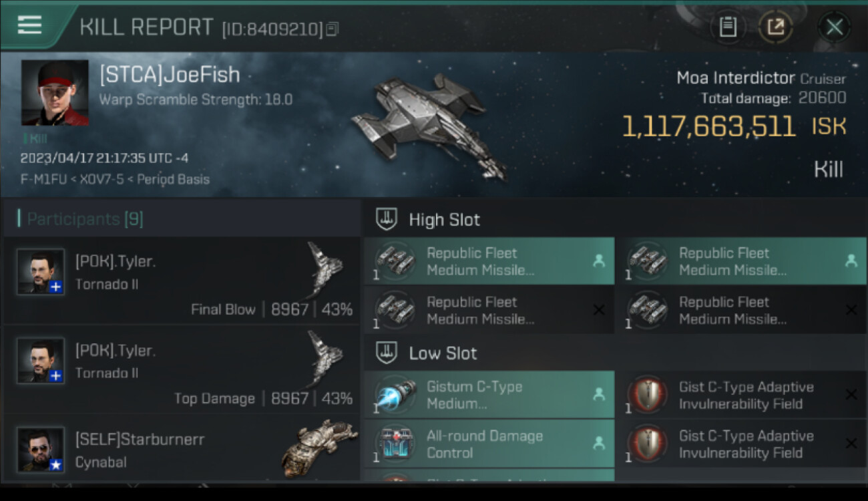Screen dimensions: 868x501
Task: Copy the kill report ID
Action: (333, 29)
